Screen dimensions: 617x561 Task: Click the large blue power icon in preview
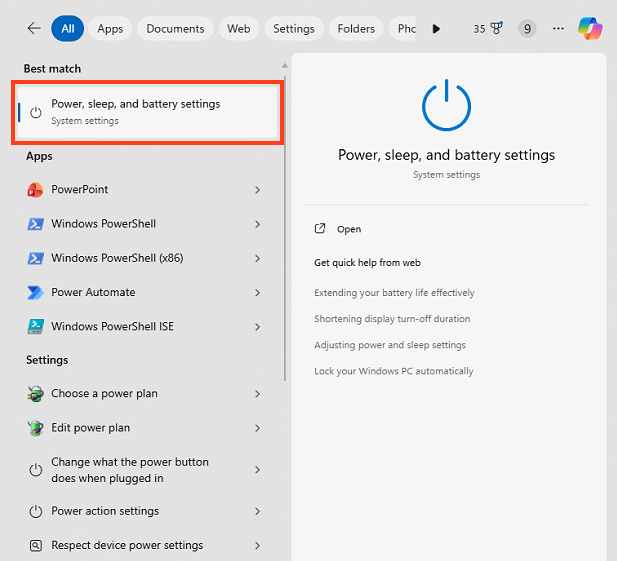446,105
